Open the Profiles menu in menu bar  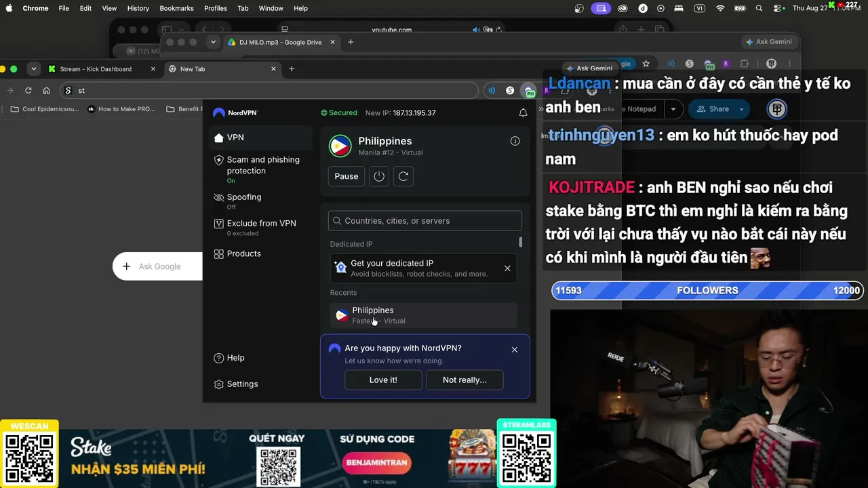pos(216,8)
